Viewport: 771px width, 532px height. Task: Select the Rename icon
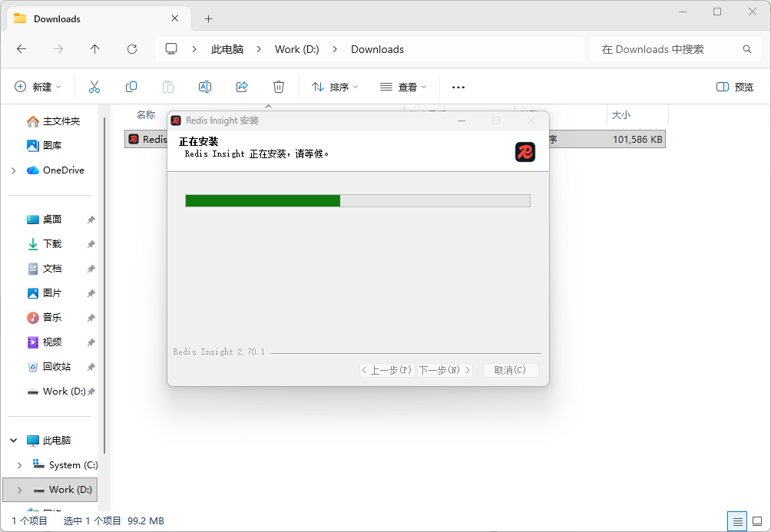click(204, 87)
